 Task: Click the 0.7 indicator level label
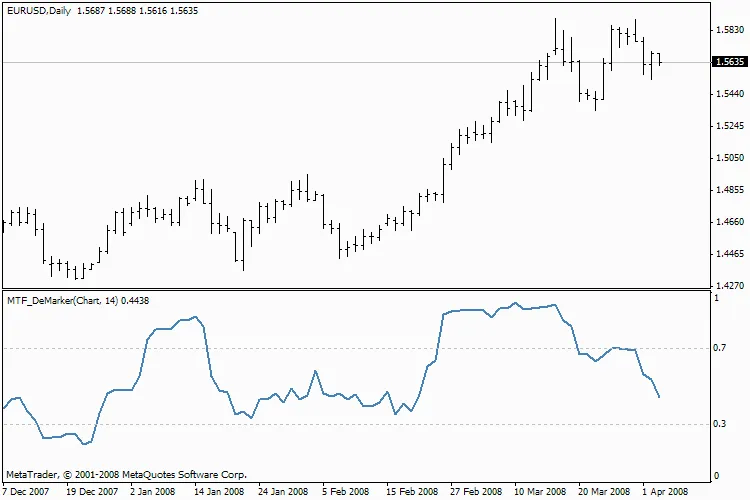tap(716, 348)
